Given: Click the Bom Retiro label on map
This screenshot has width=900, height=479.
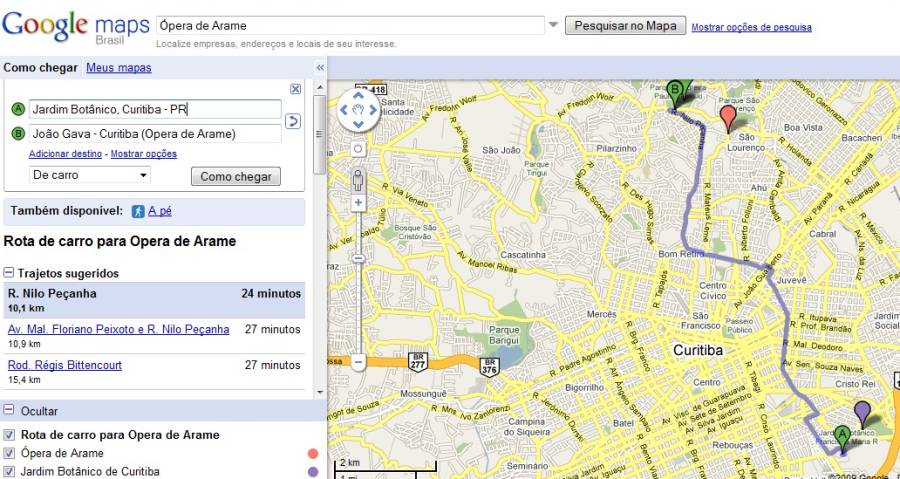Looking at the screenshot, I should coord(681,254).
